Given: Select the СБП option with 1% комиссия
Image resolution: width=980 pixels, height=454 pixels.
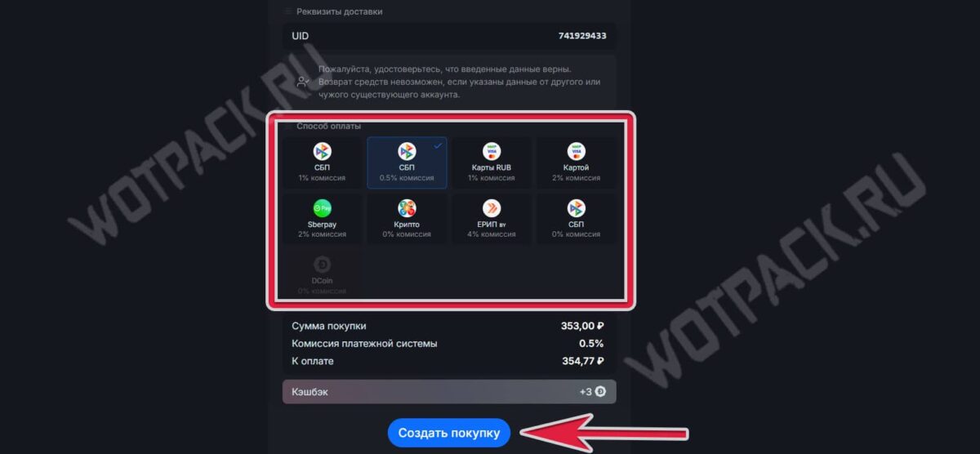Looking at the screenshot, I should coord(322,162).
